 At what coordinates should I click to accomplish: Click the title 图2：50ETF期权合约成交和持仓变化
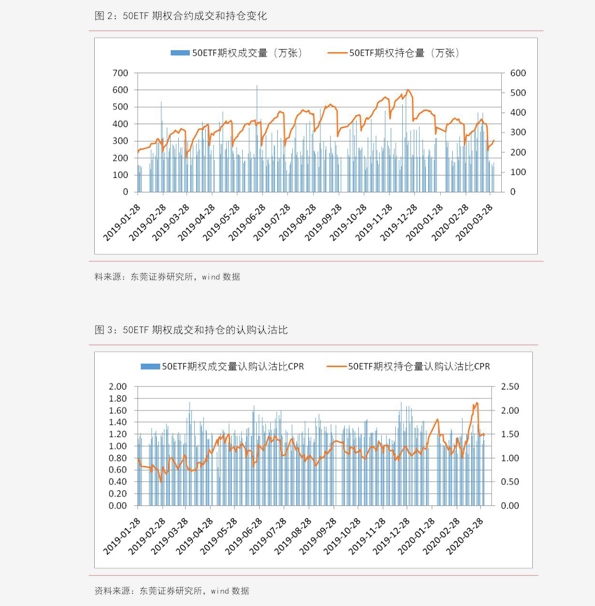pyautogui.click(x=181, y=16)
